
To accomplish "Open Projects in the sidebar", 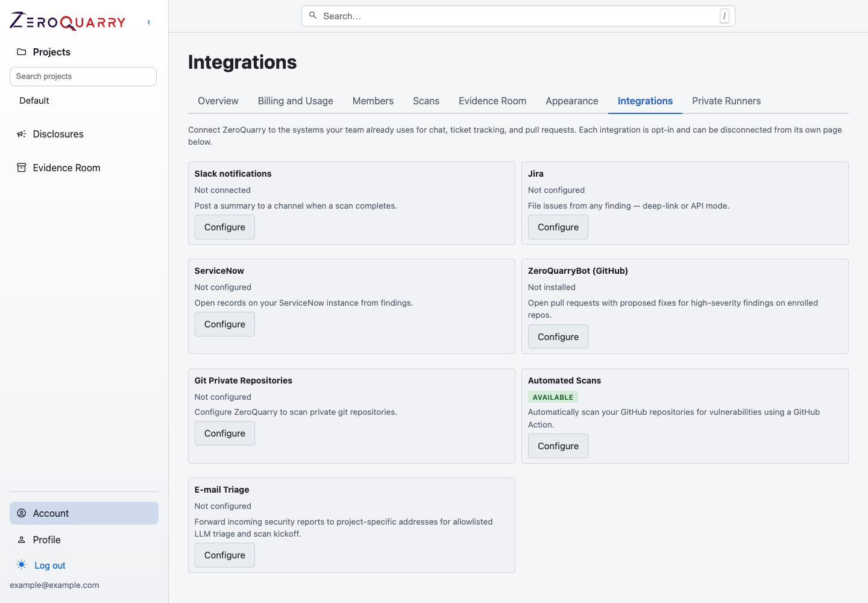I will (52, 52).
